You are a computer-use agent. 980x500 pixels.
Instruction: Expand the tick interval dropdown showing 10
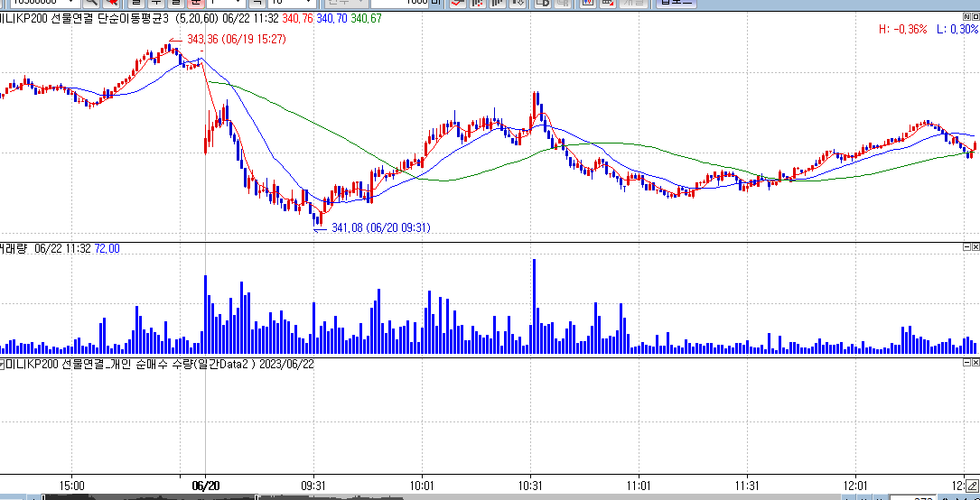point(308,3)
